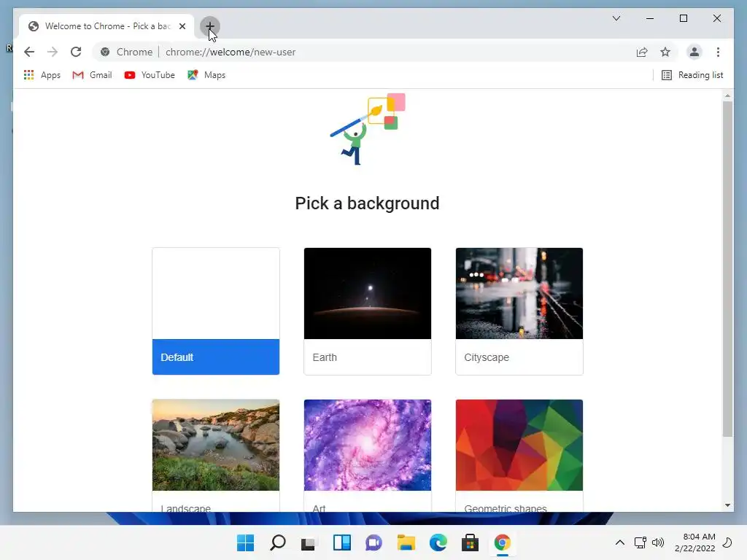
Task: Choose the Cityscape background
Action: 519,311
